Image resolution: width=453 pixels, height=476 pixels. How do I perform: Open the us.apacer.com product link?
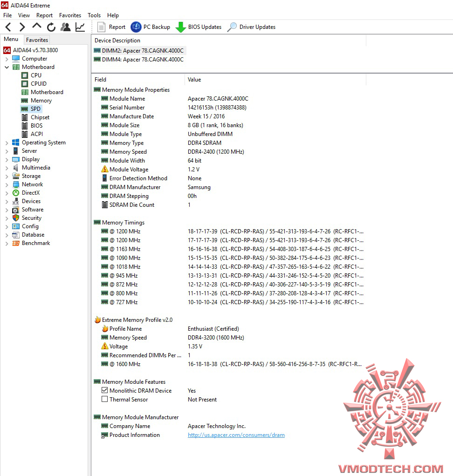click(236, 435)
